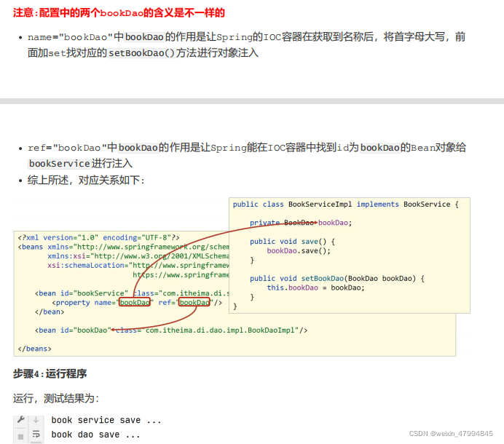Click the heading 步骤4:运行程序
504x444 pixels.
pos(50,373)
